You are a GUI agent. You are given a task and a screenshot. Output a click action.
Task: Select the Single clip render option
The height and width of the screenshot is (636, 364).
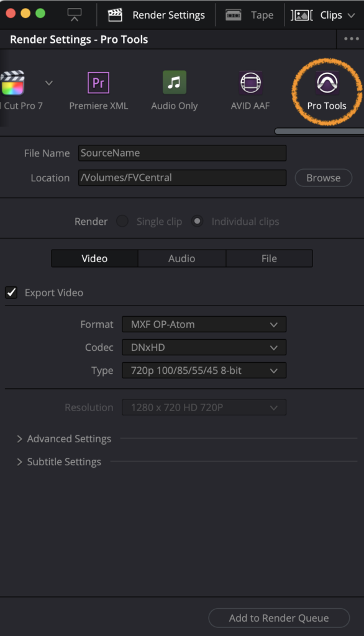click(x=122, y=221)
